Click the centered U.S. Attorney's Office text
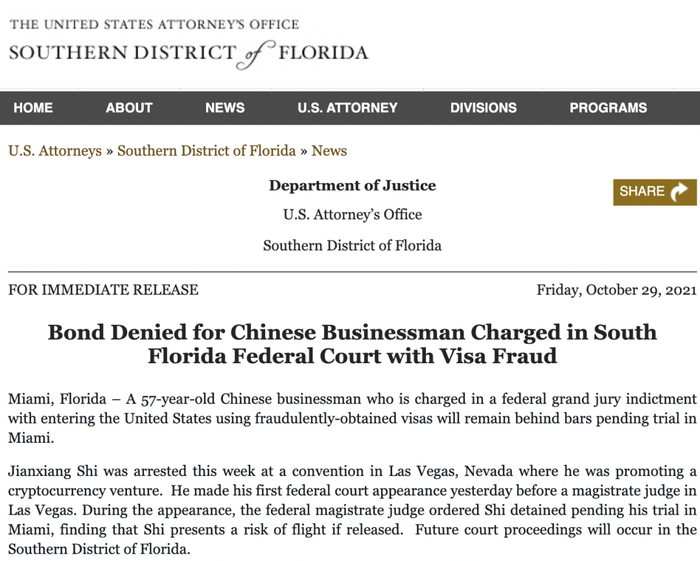Viewport: 700px width, 561px height. tap(352, 214)
